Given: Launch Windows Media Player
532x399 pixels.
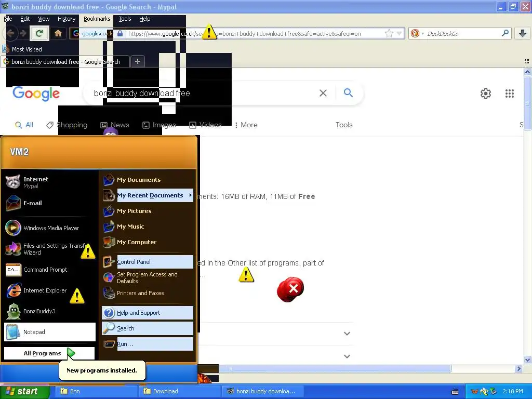Looking at the screenshot, I should click(x=50, y=228).
